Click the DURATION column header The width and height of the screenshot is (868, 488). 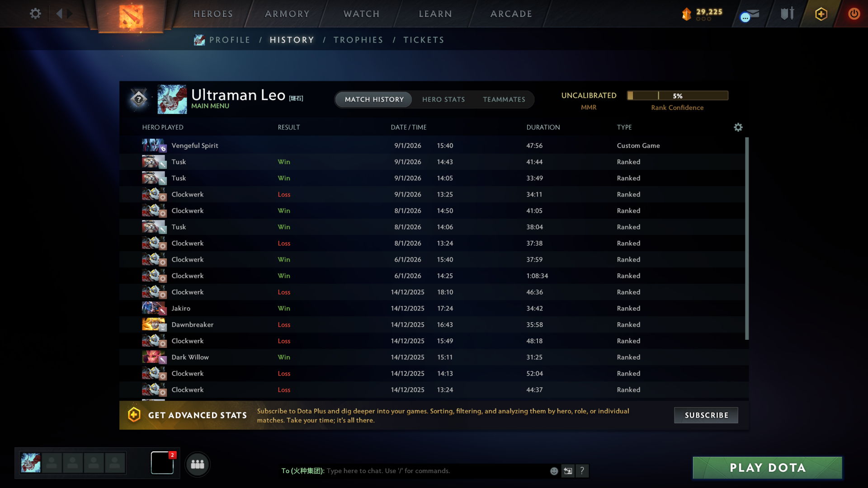(x=543, y=127)
